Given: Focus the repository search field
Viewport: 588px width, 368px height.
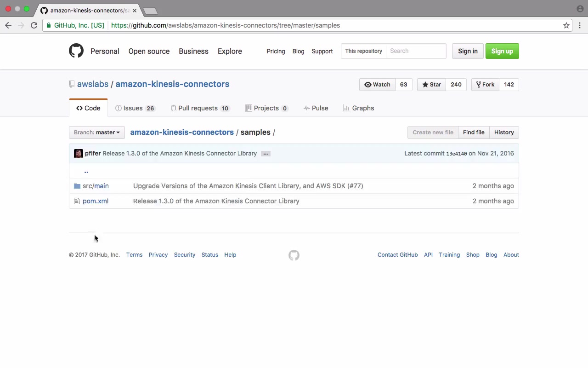Looking at the screenshot, I should coord(416,51).
